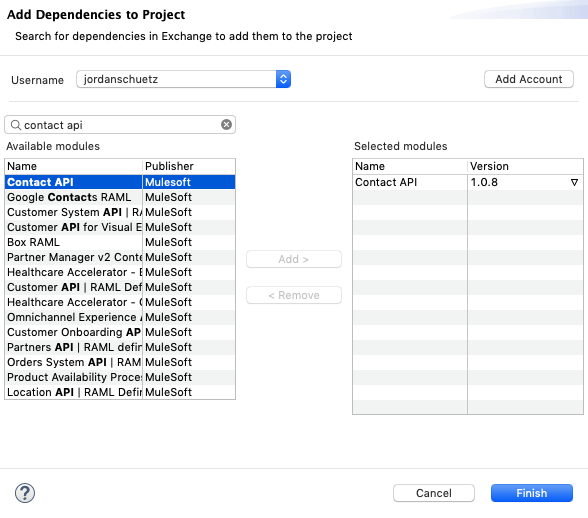Screen dimensions: 588x518
Task: Select the Contact API row in Available modules
Action: (120, 182)
